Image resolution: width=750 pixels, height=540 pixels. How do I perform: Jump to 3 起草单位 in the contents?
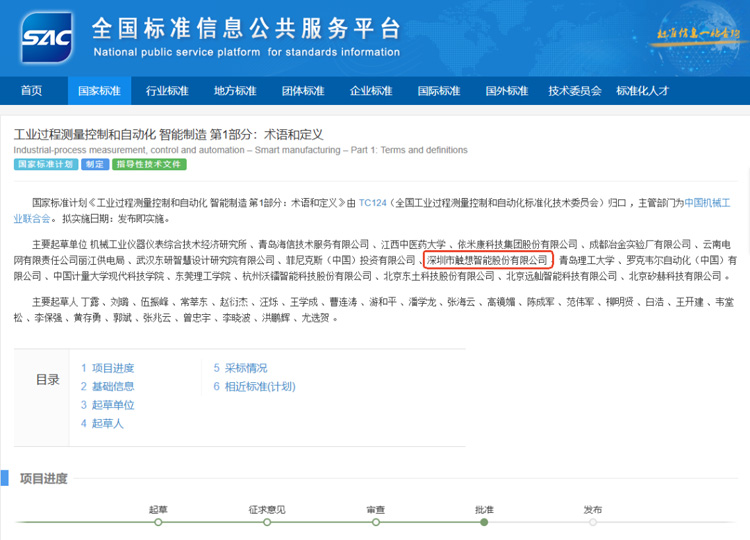tap(108, 405)
